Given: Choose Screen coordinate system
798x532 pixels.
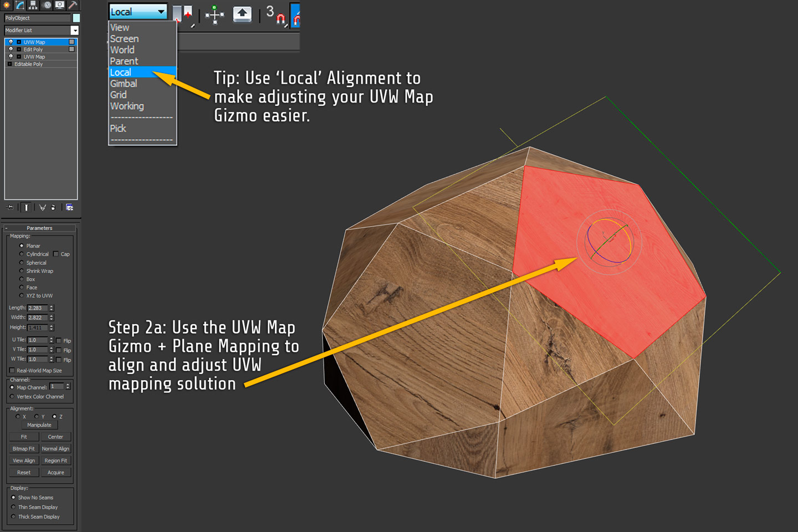Looking at the screenshot, I should tap(142, 39).
